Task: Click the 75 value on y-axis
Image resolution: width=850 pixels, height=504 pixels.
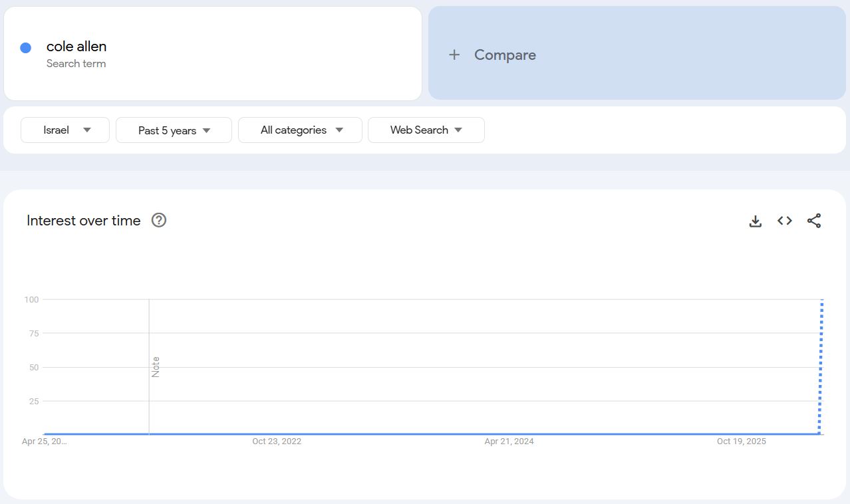Action: click(x=34, y=334)
